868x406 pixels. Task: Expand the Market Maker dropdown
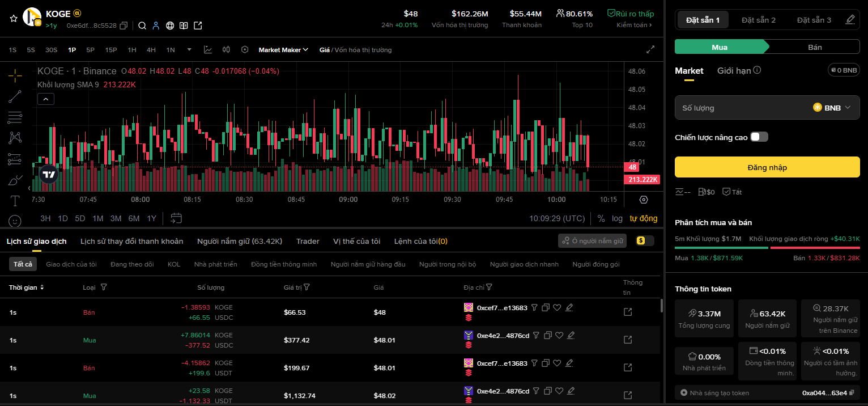coord(283,50)
